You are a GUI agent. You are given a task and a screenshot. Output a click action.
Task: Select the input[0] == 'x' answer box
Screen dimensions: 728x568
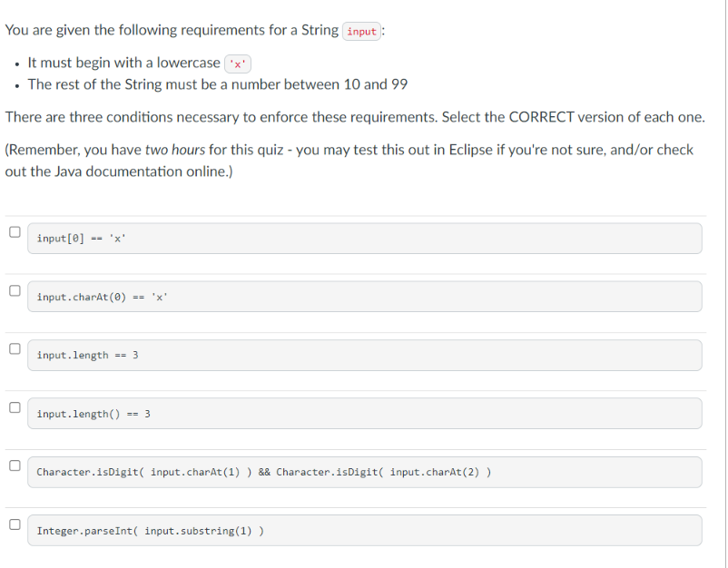tap(363, 238)
